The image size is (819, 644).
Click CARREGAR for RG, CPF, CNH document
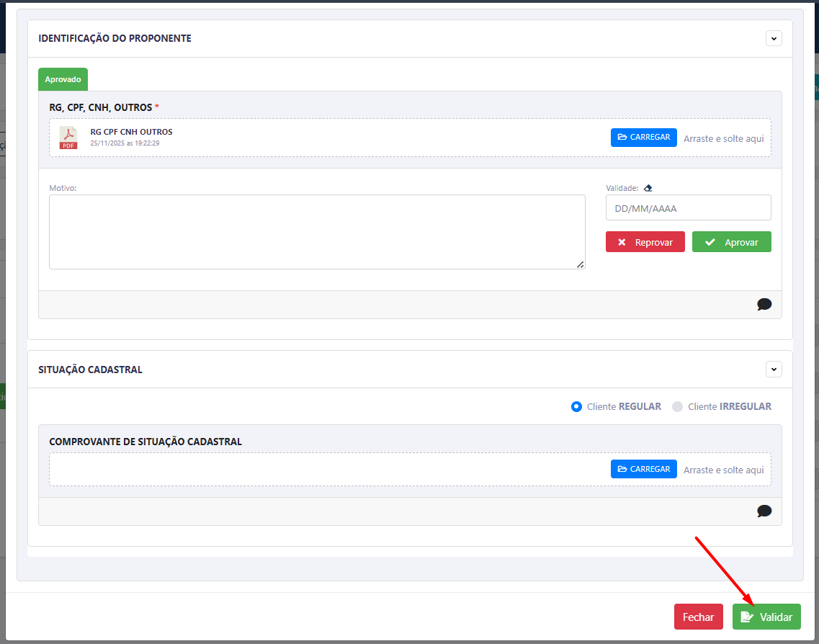643,138
